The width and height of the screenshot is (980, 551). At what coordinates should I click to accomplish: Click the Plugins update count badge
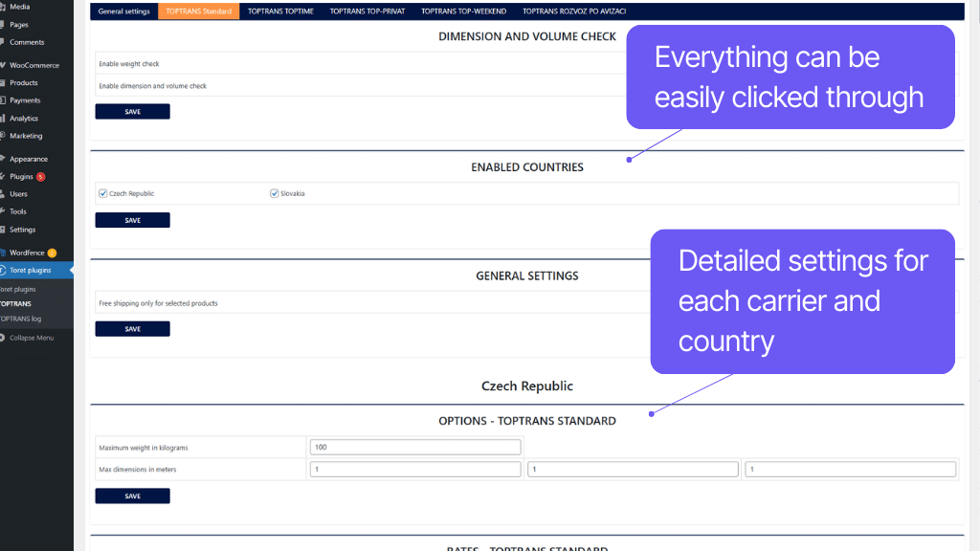[x=40, y=177]
